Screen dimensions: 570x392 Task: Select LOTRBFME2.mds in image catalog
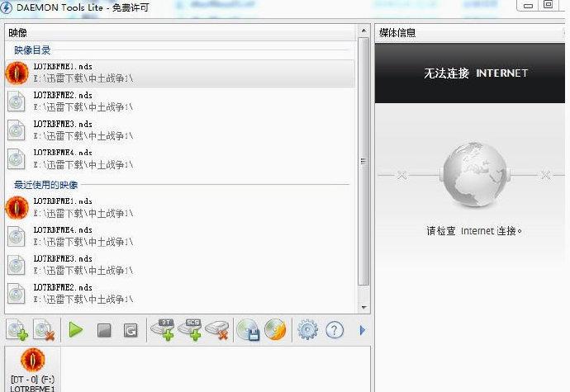179,102
